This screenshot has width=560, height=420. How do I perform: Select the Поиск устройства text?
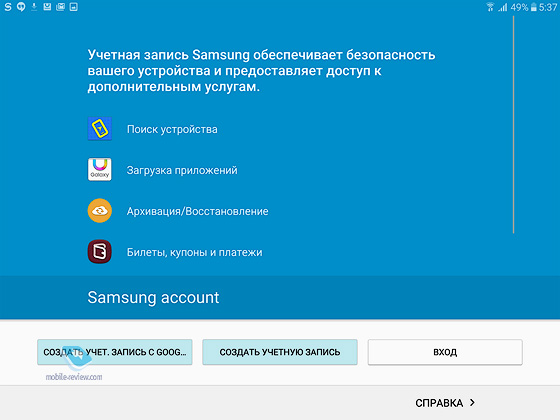tap(172, 129)
